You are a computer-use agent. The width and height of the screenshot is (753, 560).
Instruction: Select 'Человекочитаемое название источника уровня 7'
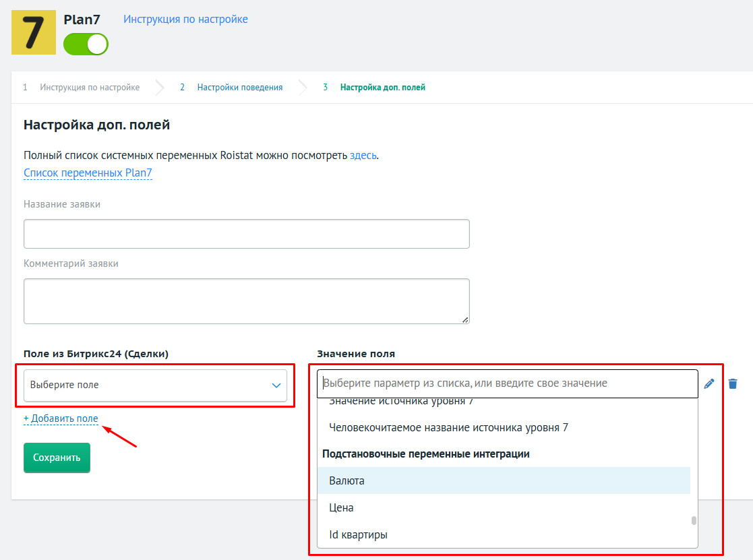[504, 427]
